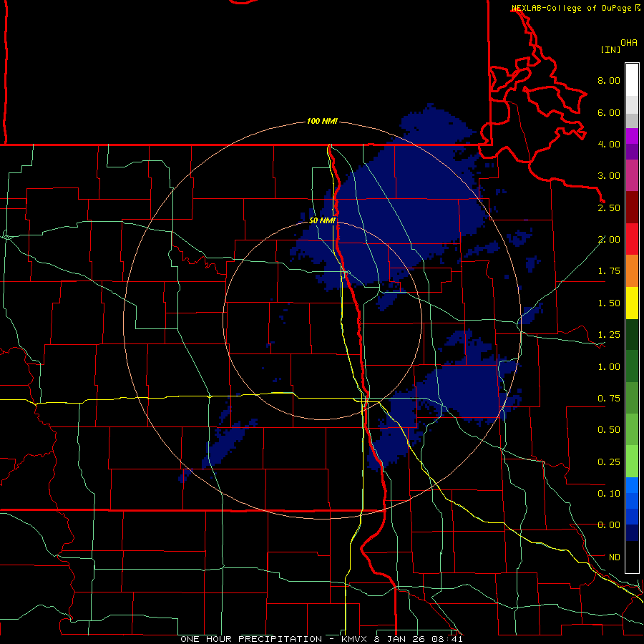Select the navy swatch just above ND

(x=632, y=533)
